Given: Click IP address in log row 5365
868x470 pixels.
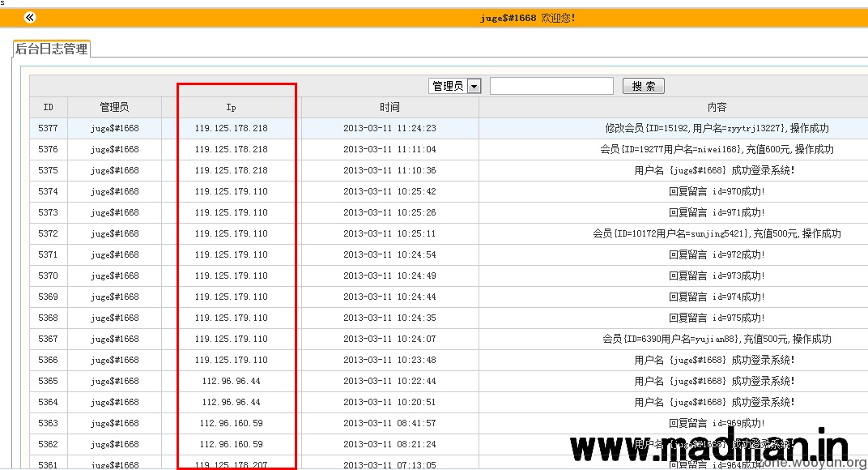Looking at the screenshot, I should point(231,381).
